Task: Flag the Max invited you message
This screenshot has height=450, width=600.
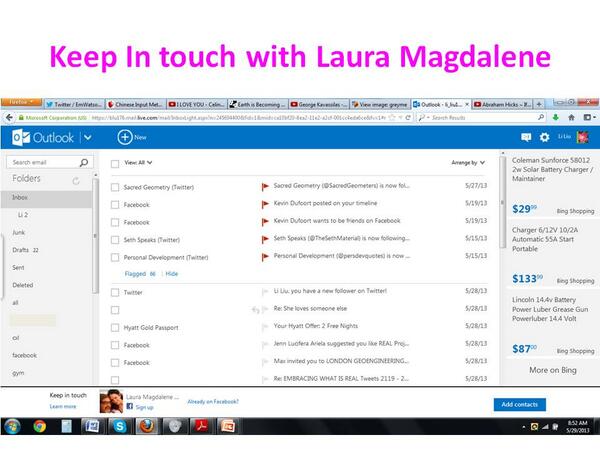Action: 265,362
